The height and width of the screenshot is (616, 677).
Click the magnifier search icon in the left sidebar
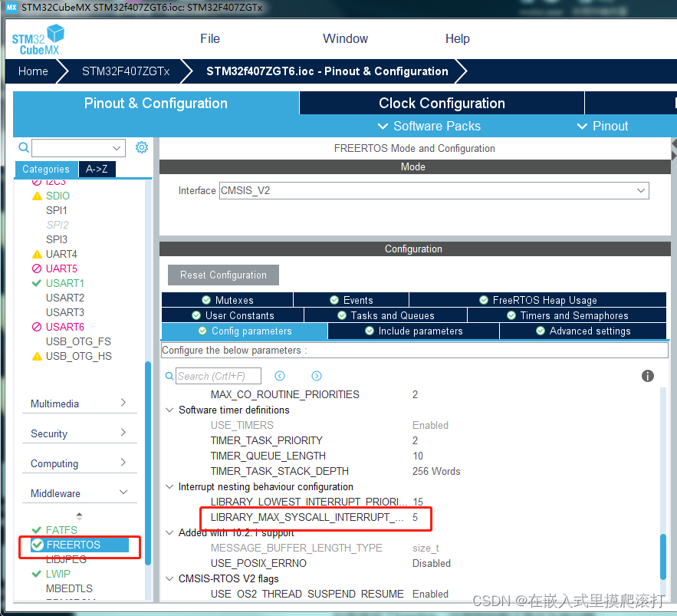pos(23,147)
